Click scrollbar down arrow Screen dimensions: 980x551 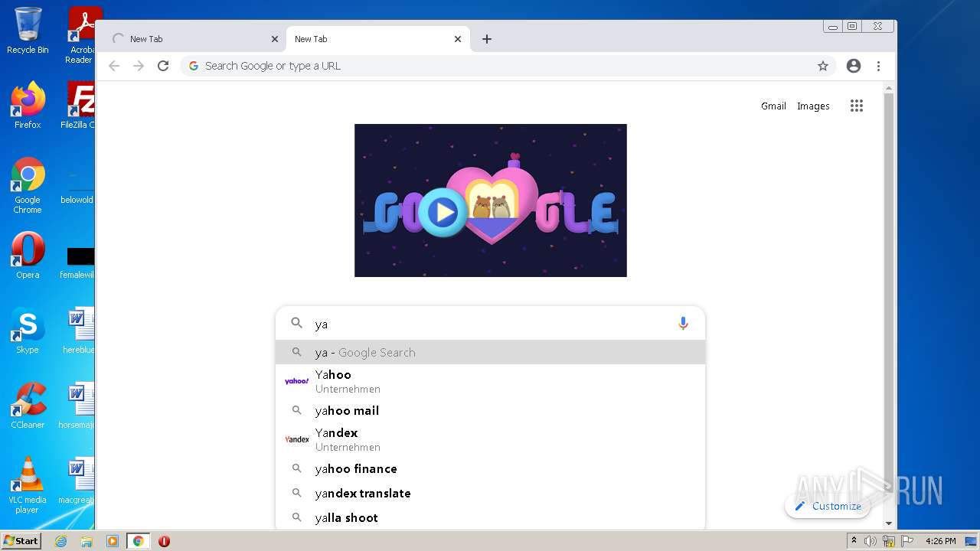[x=888, y=523]
